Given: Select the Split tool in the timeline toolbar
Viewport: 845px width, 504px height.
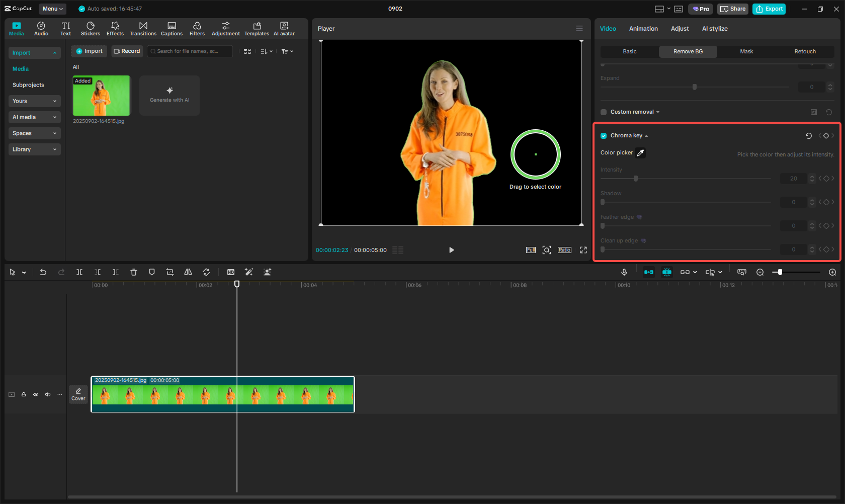Looking at the screenshot, I should (x=79, y=272).
